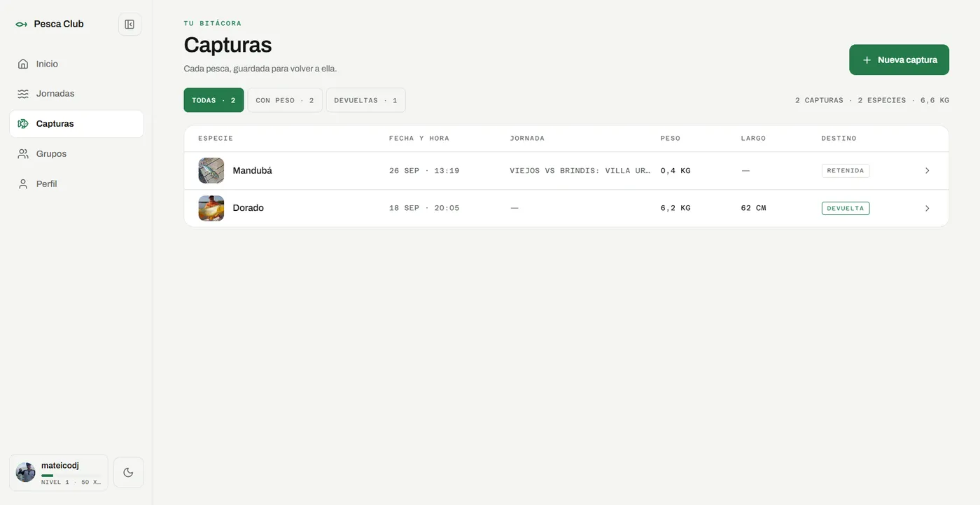Click the Pesca Club fish logo
980x505 pixels.
click(21, 25)
